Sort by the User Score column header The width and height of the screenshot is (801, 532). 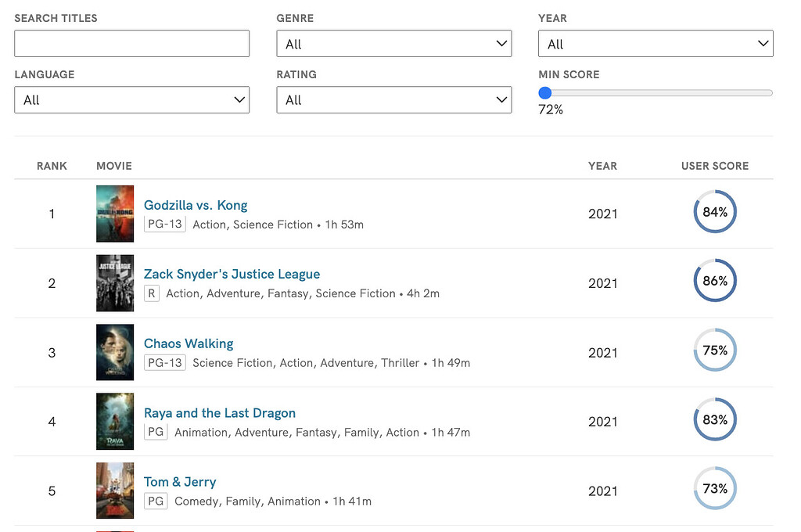coord(715,166)
